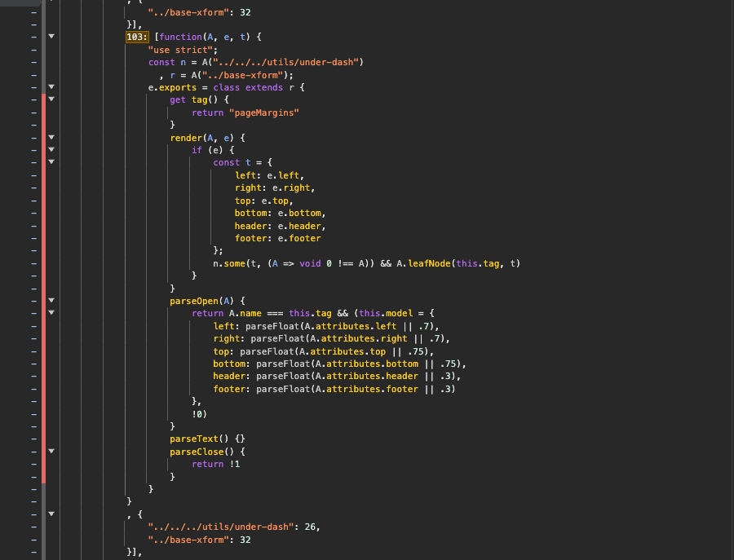Image resolution: width=734 pixels, height=560 pixels.
Task: Collapse the get tag() accessor
Action: (x=51, y=99)
